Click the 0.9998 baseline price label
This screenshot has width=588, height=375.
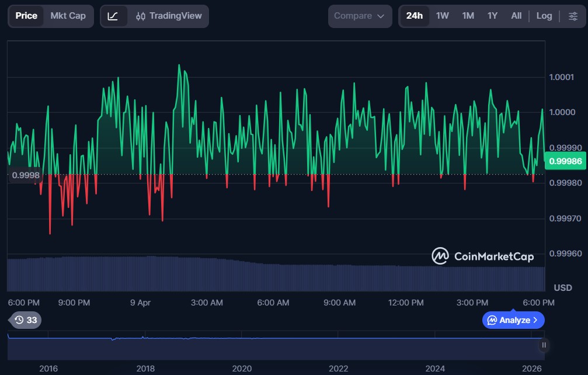pyautogui.click(x=25, y=175)
